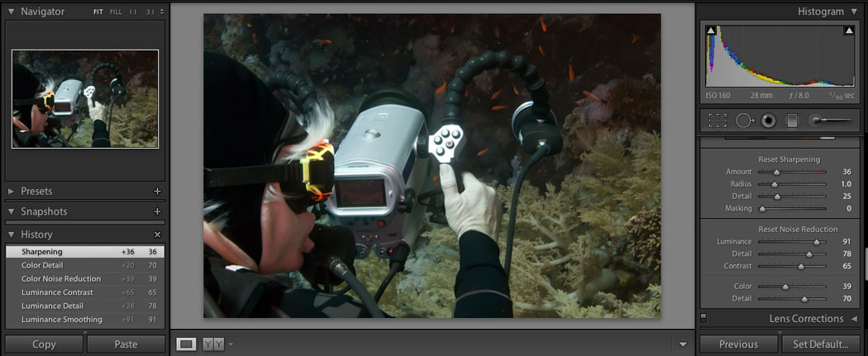Expand the Presets panel
868x356 pixels.
click(x=12, y=192)
